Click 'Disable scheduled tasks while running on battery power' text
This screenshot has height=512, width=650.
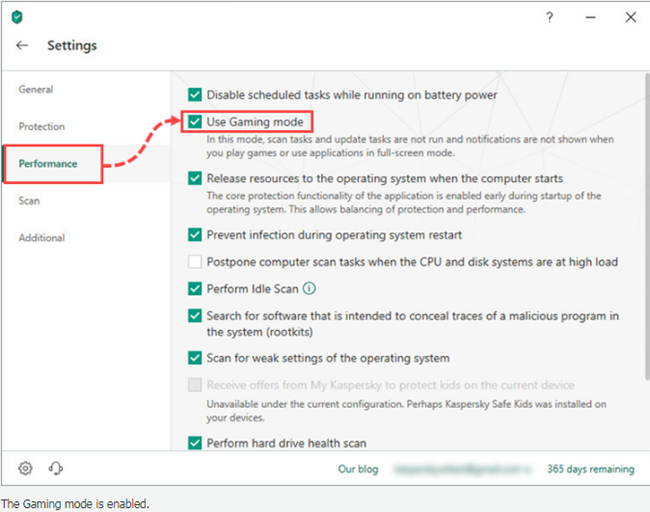[352, 95]
